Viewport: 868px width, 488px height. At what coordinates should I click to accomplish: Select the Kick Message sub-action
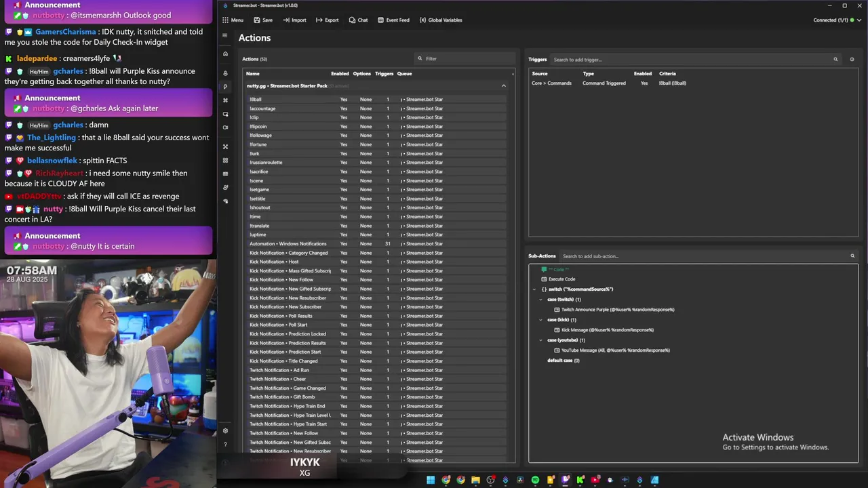point(604,330)
